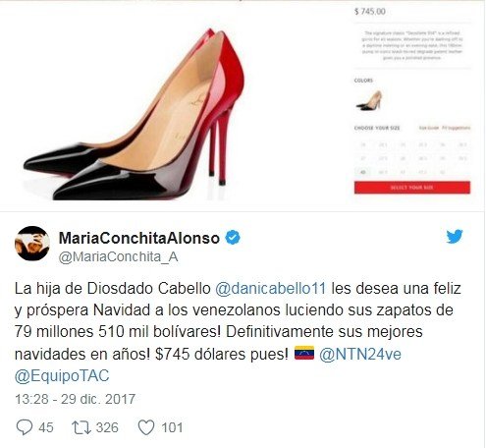Click the large red gradient shoe image
486x448 pixels.
coord(135,115)
